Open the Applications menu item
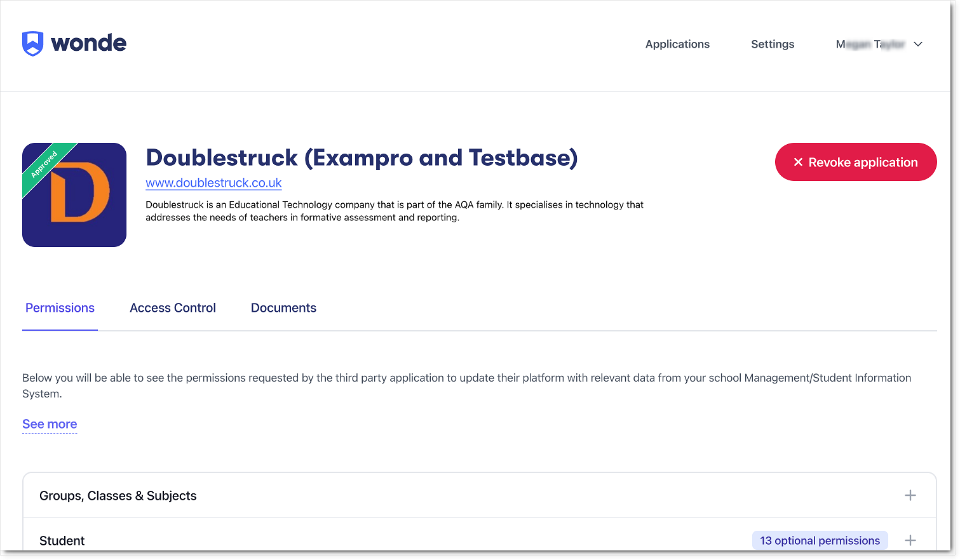This screenshot has width=960, height=560. point(677,44)
